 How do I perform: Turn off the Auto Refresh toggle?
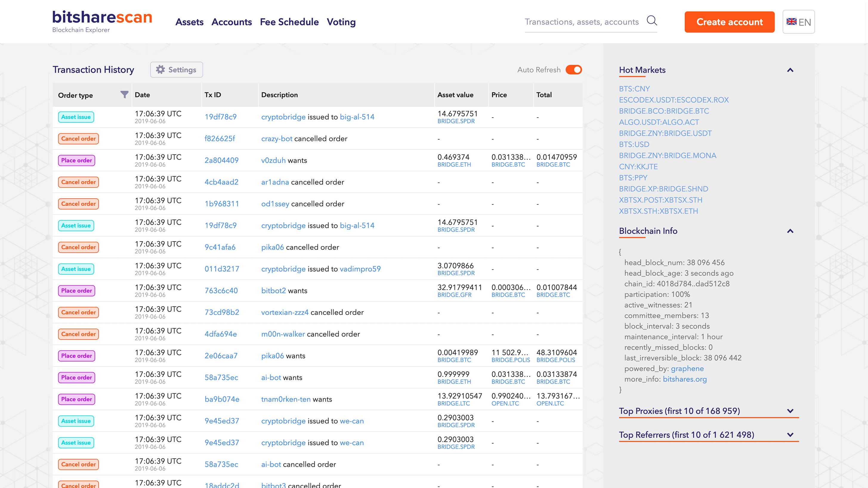[574, 70]
